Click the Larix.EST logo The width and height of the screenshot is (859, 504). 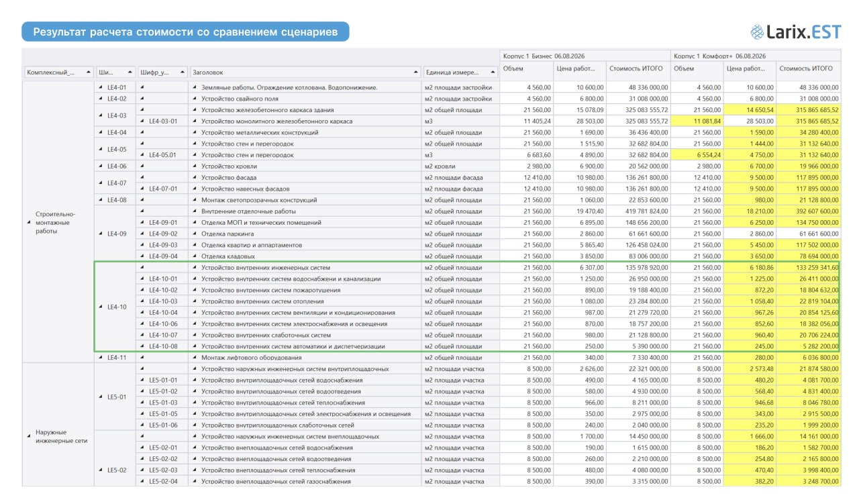pyautogui.click(x=794, y=31)
